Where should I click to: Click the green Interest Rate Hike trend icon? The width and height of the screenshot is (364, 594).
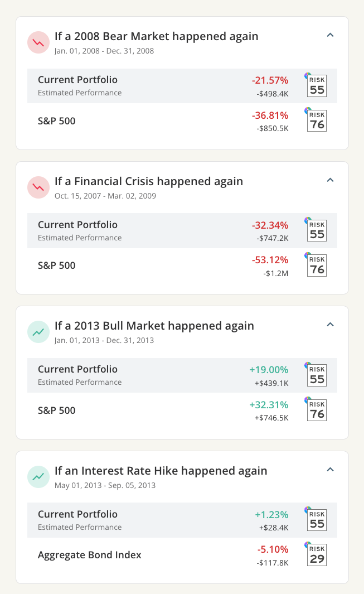(x=38, y=477)
